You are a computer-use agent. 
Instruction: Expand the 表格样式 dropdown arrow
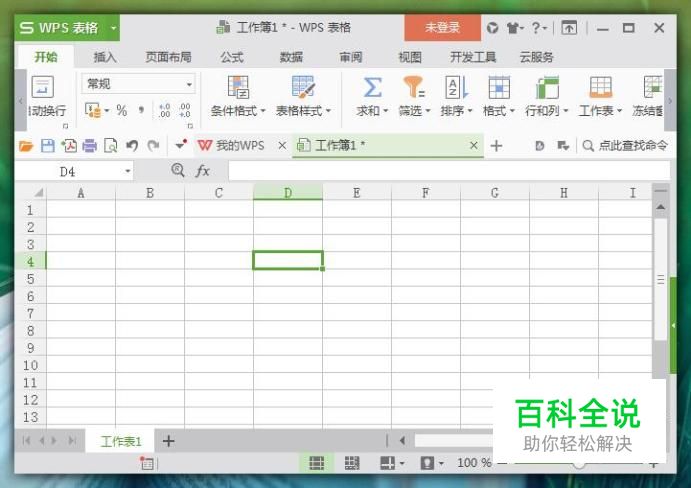[x=328, y=111]
